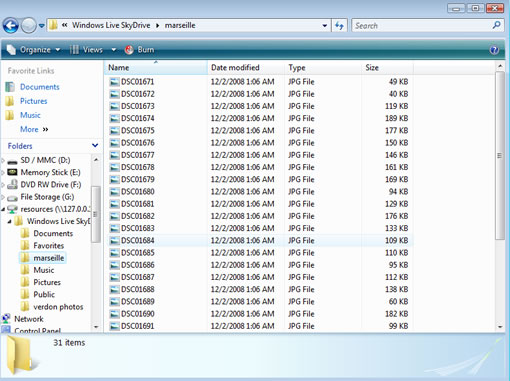Expand the SD / MMC (D:) node
Viewport: 510px width, 381px height.
[3, 161]
